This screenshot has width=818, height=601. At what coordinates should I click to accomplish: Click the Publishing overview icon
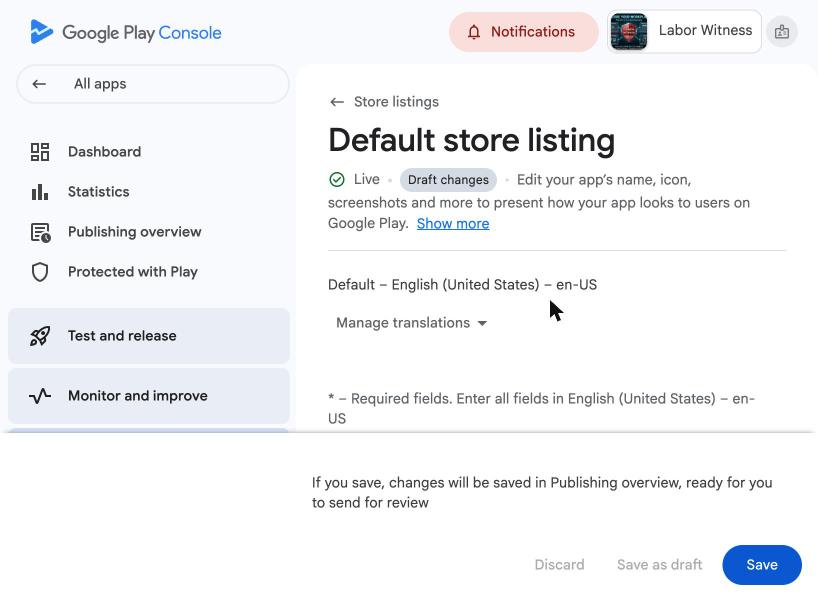pyautogui.click(x=40, y=232)
